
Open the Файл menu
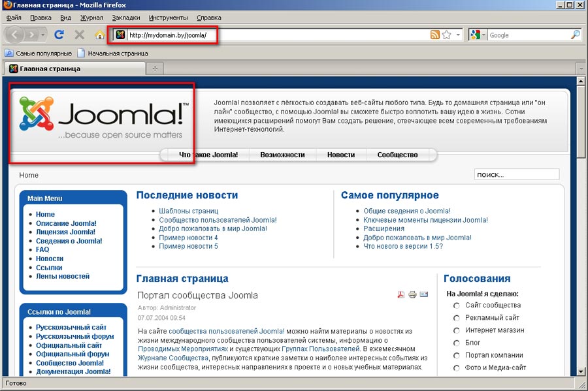pyautogui.click(x=14, y=18)
